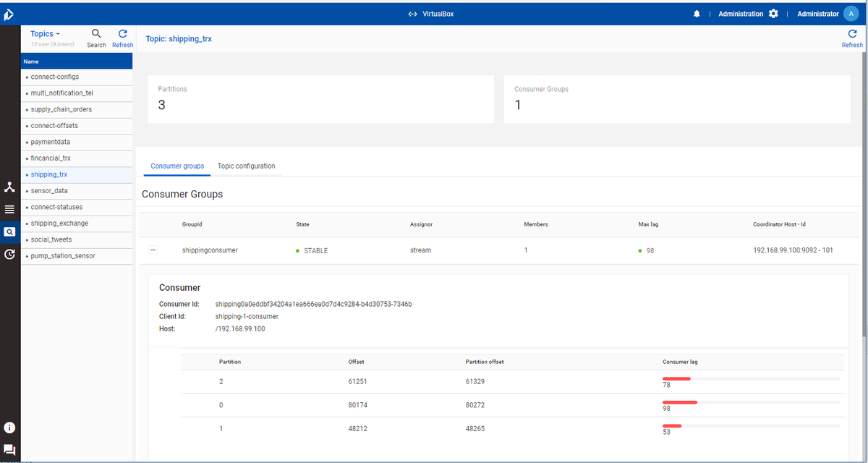Select the shipping_trx topic
The width and height of the screenshot is (868, 463).
point(77,174)
